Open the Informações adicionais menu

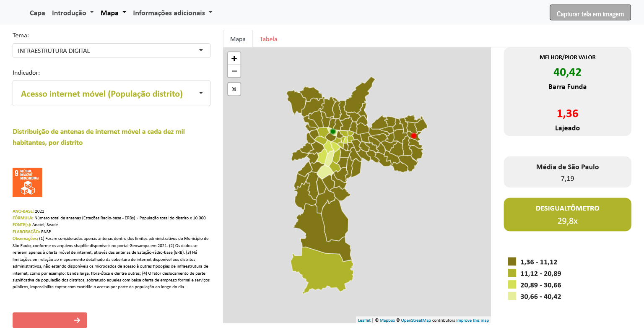click(x=172, y=13)
